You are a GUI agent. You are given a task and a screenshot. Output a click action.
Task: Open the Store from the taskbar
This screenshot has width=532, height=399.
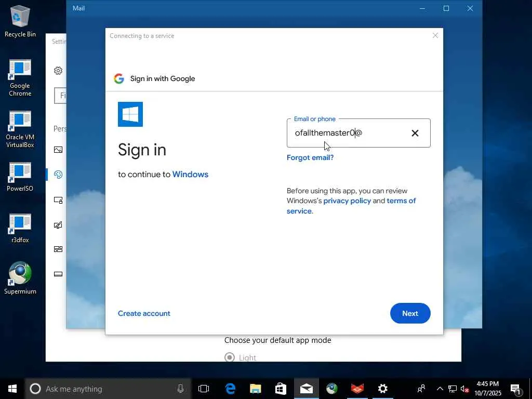point(281,389)
